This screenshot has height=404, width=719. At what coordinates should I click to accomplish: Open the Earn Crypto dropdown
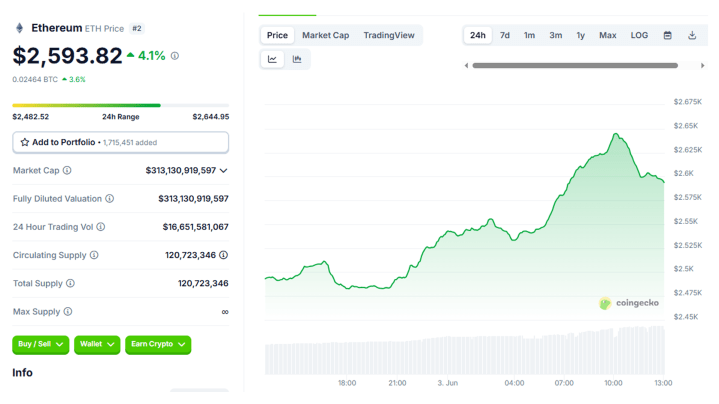[158, 344]
